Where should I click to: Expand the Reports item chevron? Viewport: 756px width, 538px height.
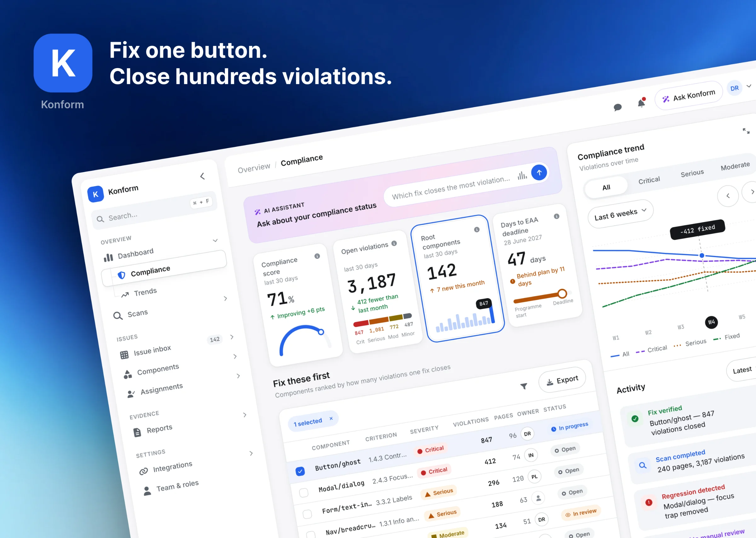click(x=245, y=414)
